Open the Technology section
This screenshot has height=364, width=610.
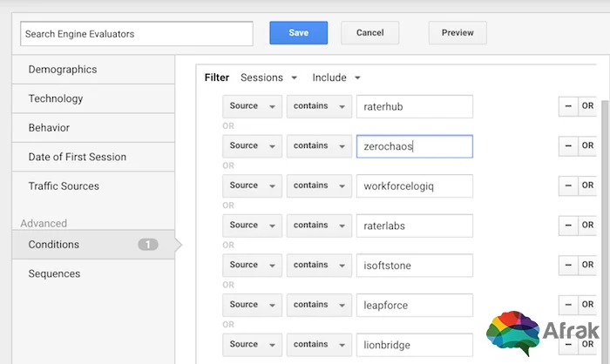[x=93, y=98]
